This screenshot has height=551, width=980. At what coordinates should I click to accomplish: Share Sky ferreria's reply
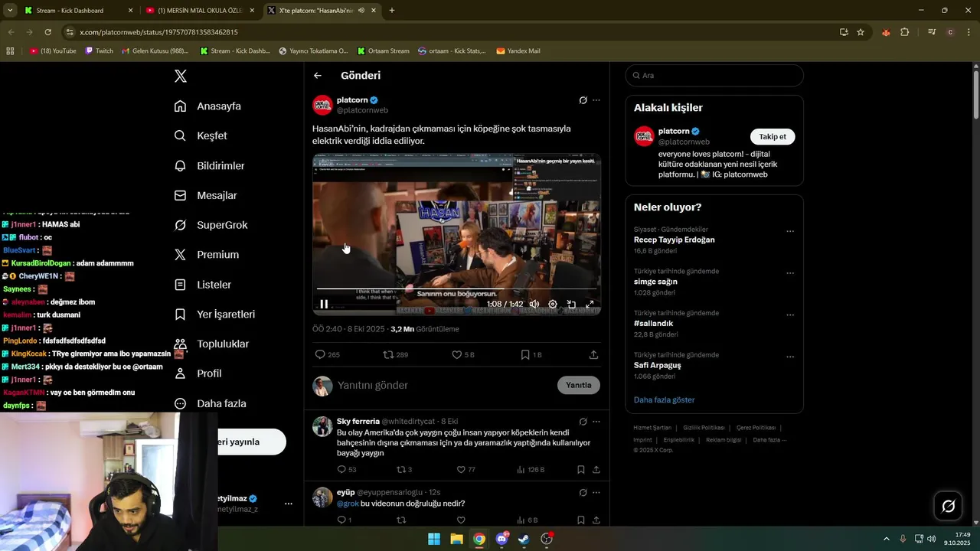click(x=596, y=470)
